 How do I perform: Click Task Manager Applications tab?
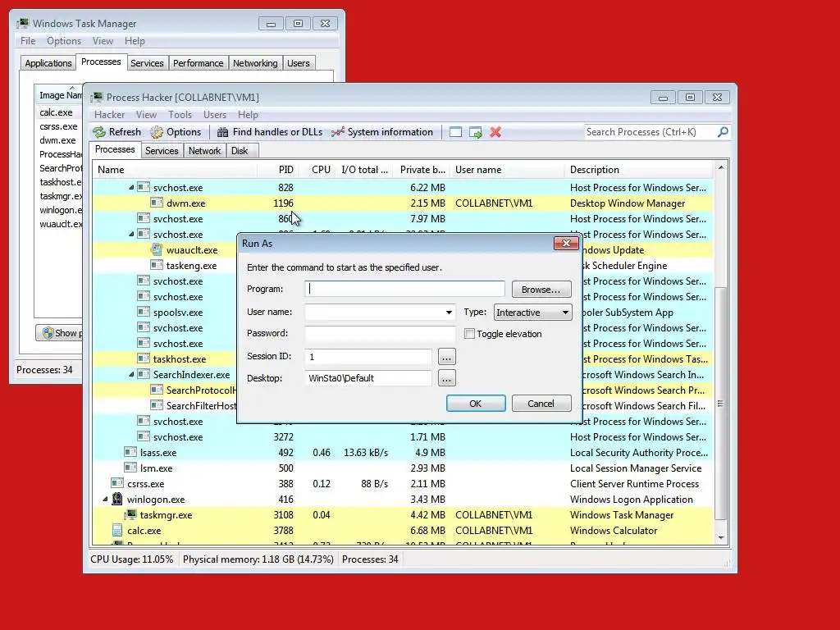pos(48,63)
